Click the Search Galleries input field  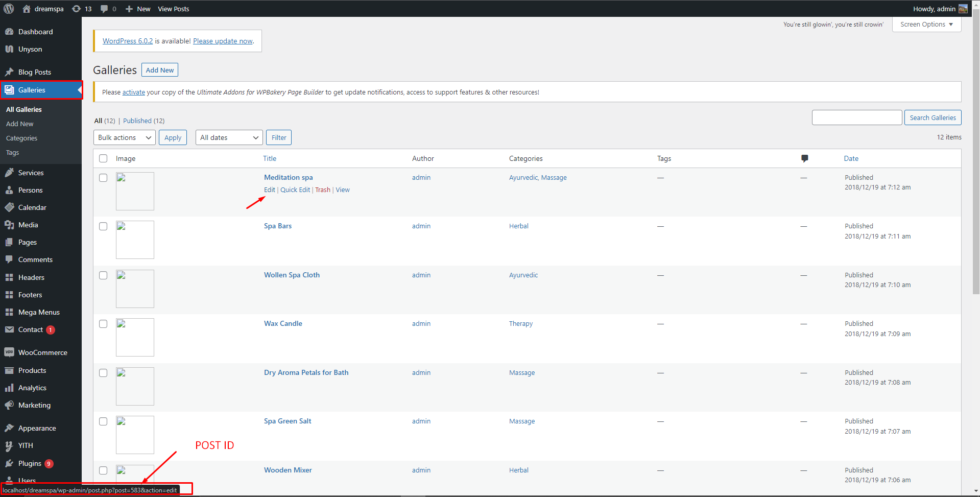coord(857,117)
